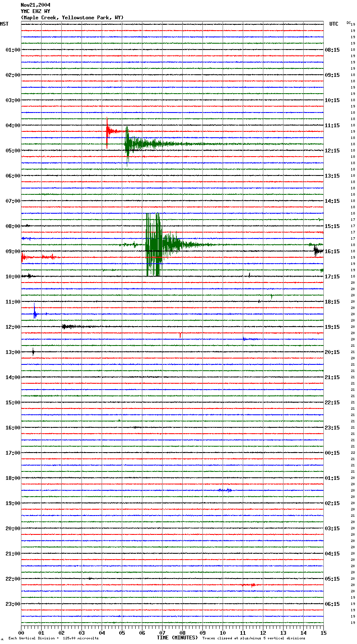Click the 14:15 UTC time label
Image resolution: width=357 pixels, height=644 pixels.
pyautogui.click(x=332, y=201)
